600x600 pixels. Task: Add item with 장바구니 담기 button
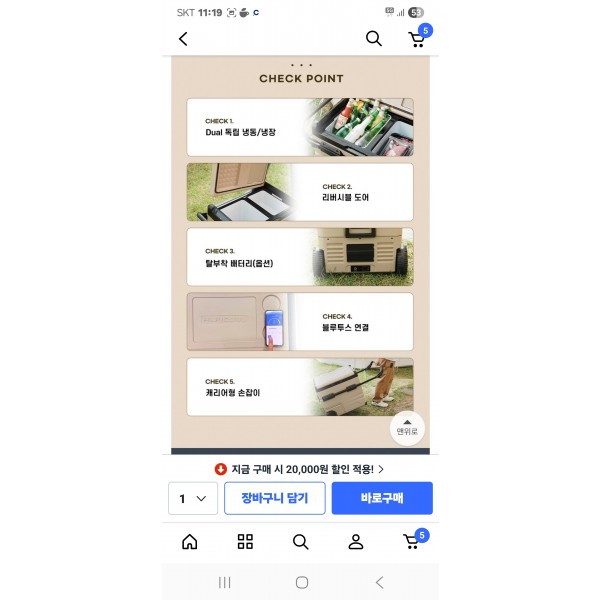(x=275, y=498)
